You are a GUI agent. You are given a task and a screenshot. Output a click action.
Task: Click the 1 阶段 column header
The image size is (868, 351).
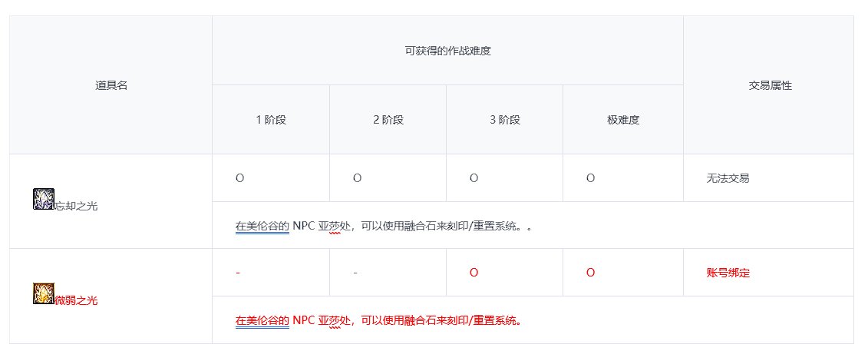click(271, 120)
